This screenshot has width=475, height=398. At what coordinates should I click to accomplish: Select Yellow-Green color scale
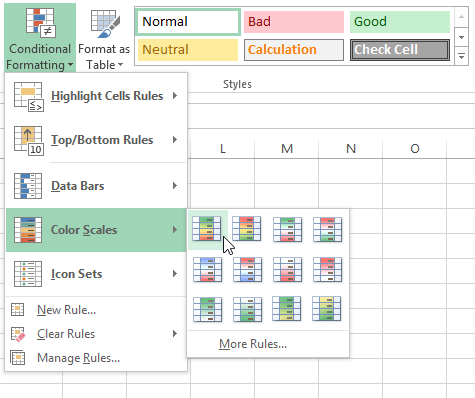(327, 309)
